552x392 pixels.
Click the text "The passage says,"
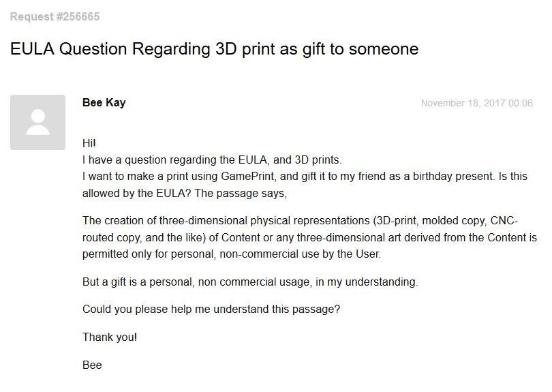[241, 193]
